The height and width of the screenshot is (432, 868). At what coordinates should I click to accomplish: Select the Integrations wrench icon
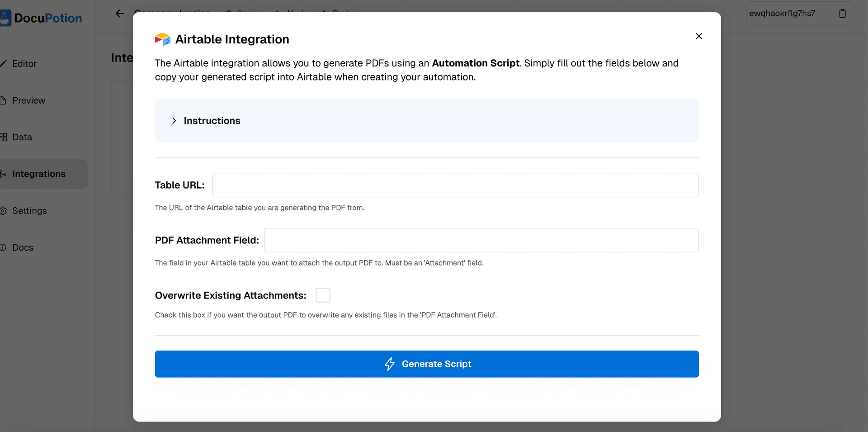pyautogui.click(x=4, y=174)
